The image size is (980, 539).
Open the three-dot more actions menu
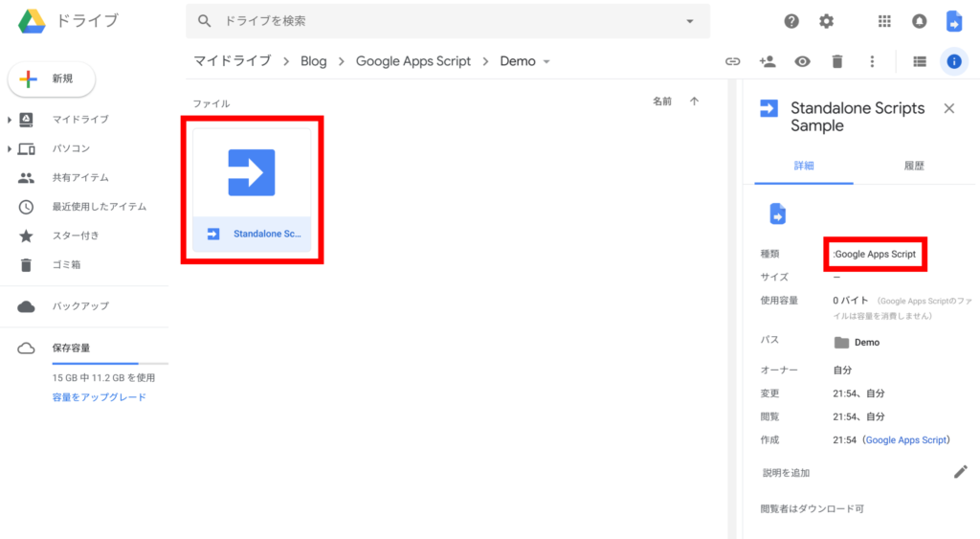tap(872, 61)
